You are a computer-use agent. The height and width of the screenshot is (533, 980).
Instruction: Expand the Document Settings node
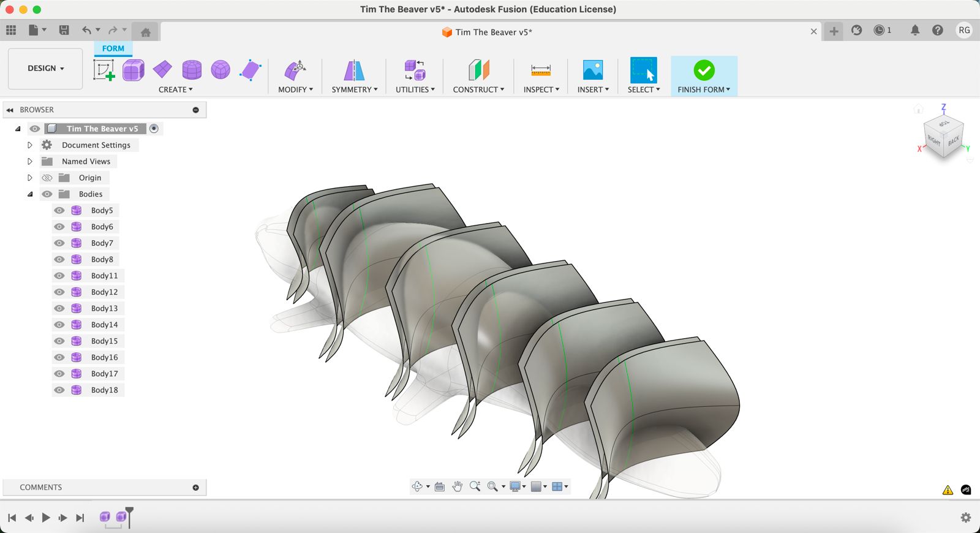coord(29,145)
